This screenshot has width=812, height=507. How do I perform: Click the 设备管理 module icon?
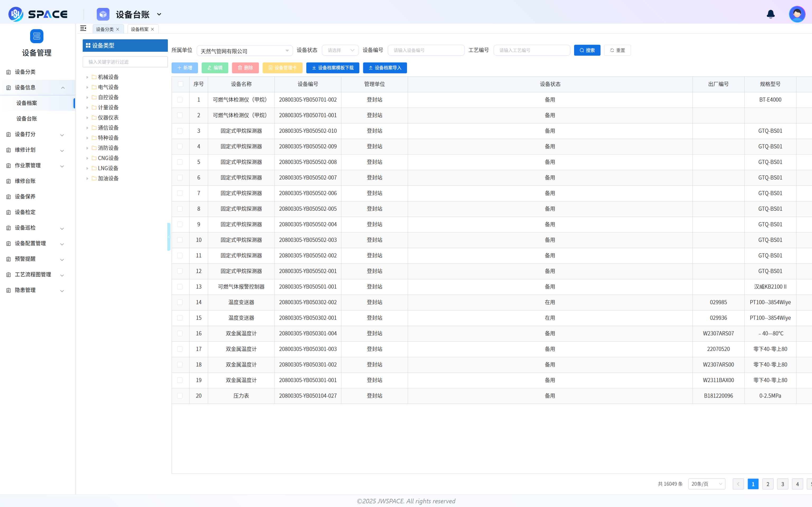pos(36,36)
